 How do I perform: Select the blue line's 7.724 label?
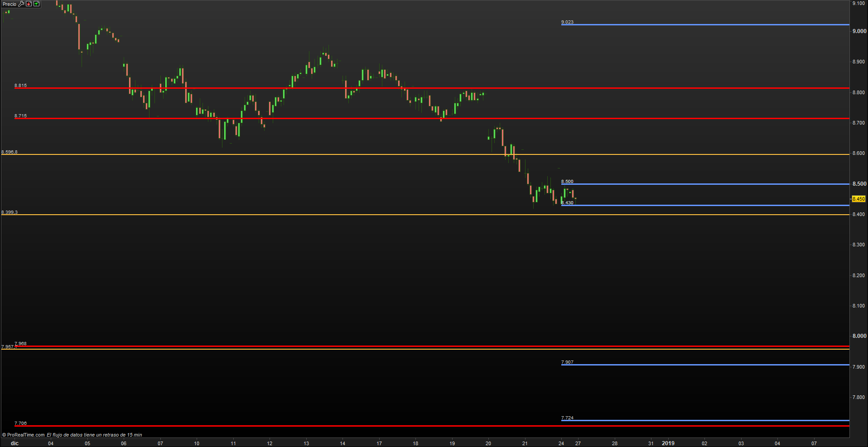(567, 418)
